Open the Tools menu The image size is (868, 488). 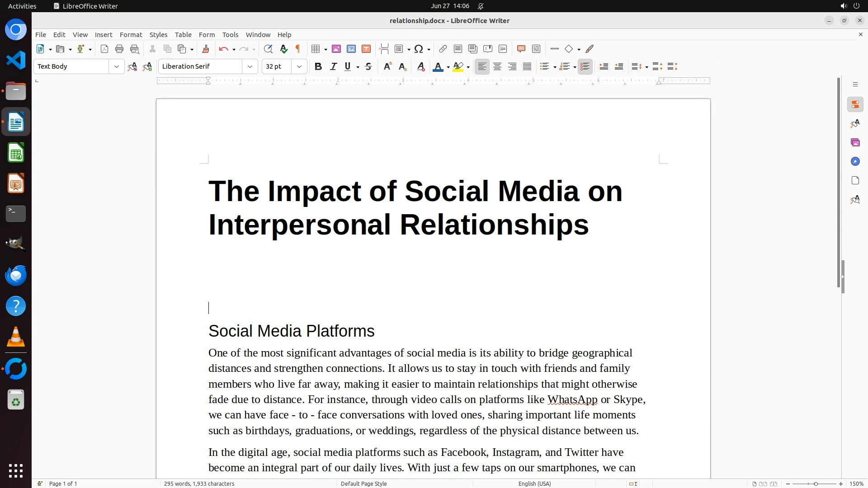click(230, 35)
